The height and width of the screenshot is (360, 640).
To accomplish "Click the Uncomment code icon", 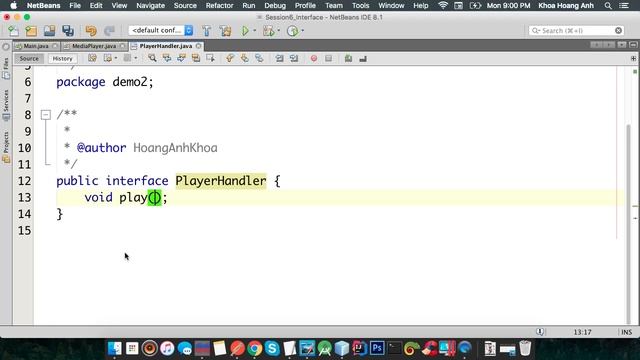I will click(x=363, y=58).
